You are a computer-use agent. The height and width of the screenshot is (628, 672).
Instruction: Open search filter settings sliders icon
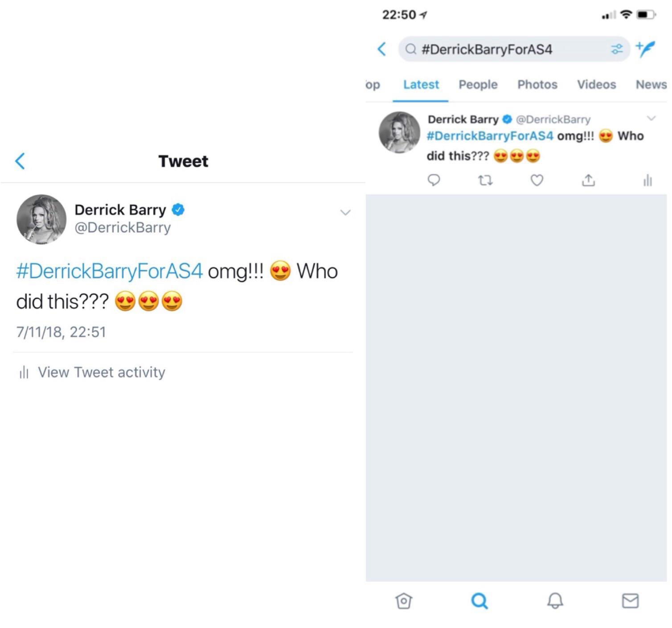[x=617, y=49]
